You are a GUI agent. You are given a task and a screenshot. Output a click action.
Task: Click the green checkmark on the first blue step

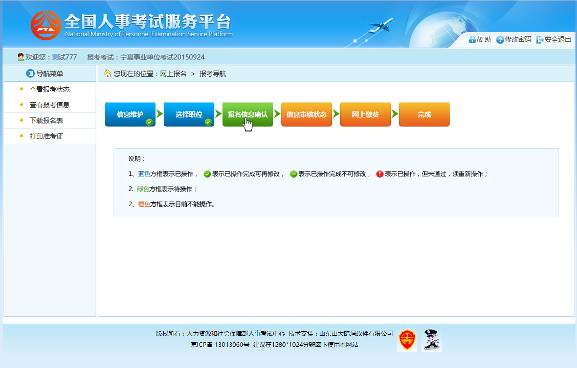tap(149, 122)
